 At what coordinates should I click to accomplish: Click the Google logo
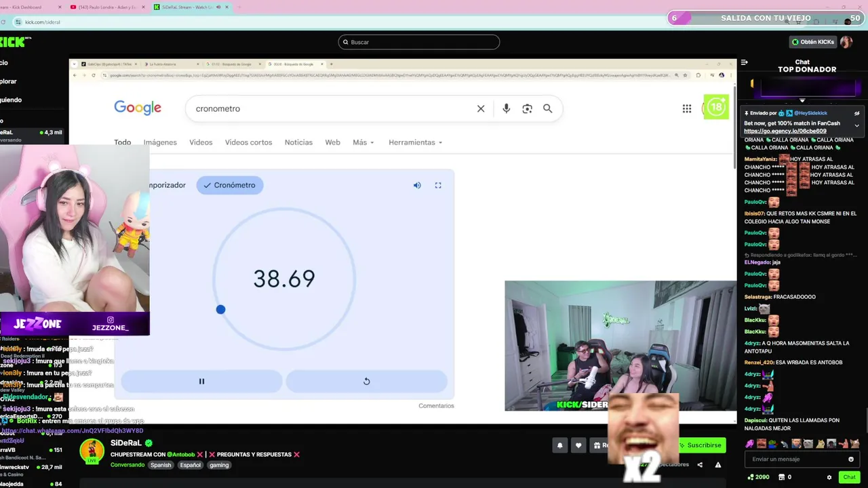[x=138, y=108]
